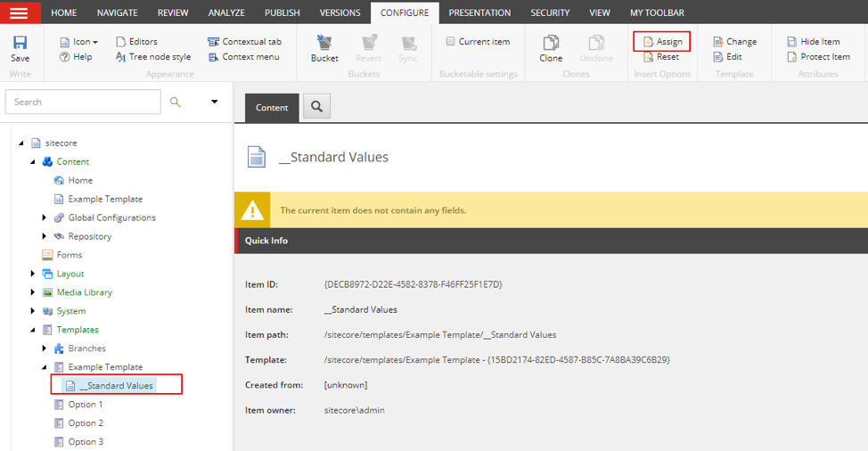868x451 pixels.
Task: Select Option 2 in the content tree
Action: [86, 423]
